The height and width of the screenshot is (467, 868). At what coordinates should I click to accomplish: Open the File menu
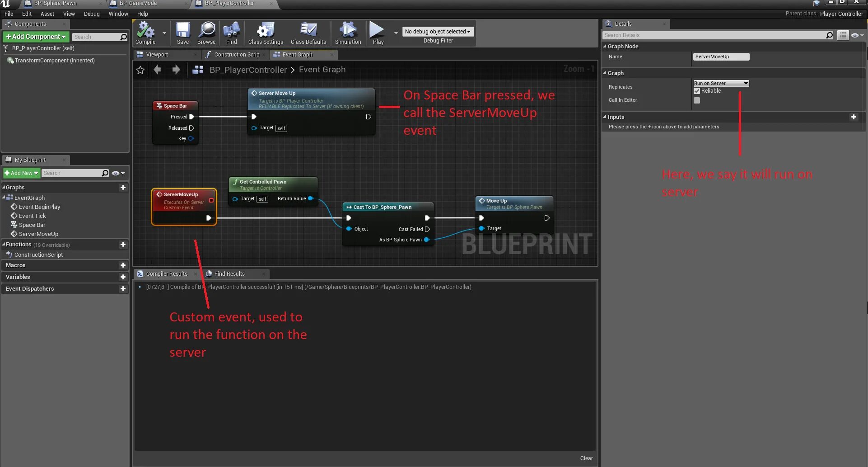(9, 14)
